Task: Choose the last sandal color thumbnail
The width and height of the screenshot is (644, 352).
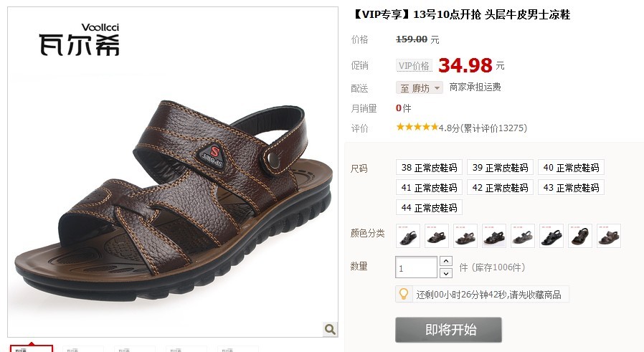Action: coord(609,236)
